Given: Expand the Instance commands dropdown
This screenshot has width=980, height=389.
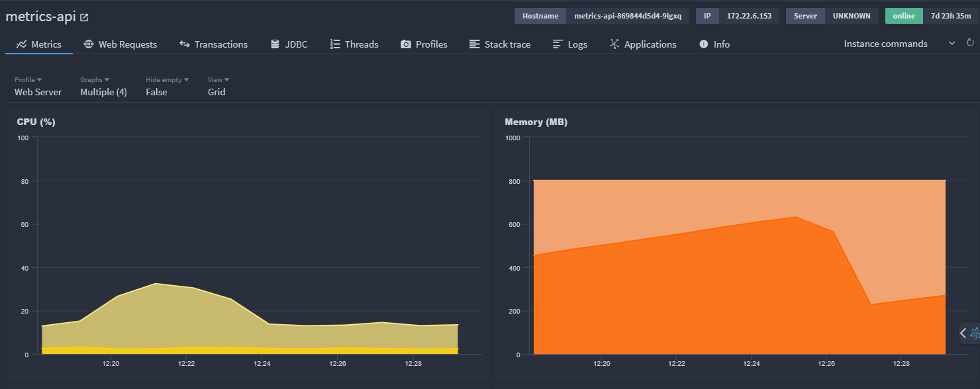Looking at the screenshot, I should [x=952, y=44].
